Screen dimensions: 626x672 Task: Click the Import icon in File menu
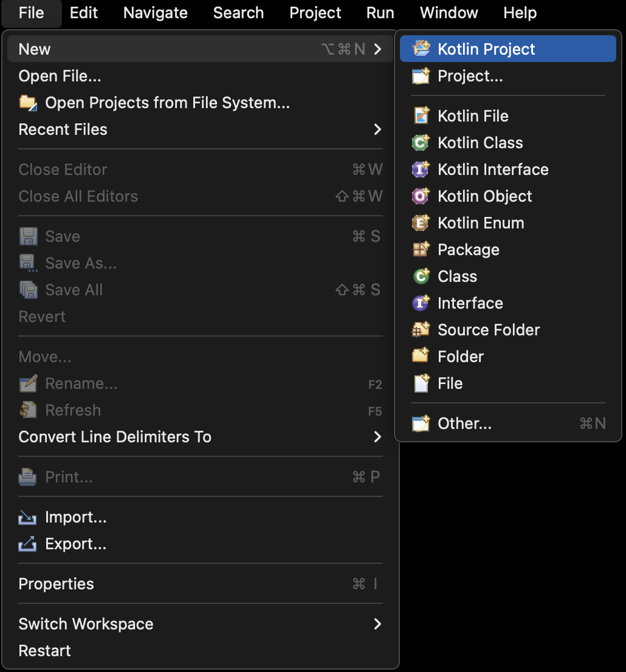[x=27, y=517]
